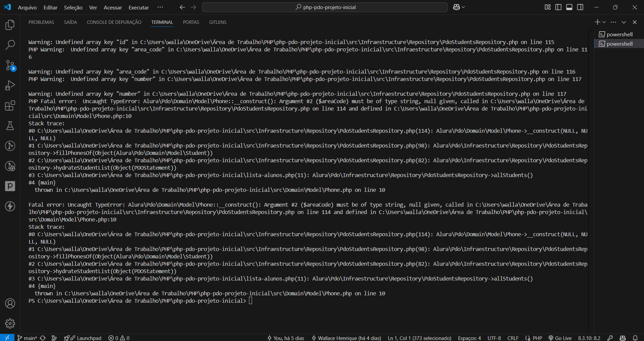644x341 pixels.
Task: Open the lightning bolt extension view
Action: (10, 206)
